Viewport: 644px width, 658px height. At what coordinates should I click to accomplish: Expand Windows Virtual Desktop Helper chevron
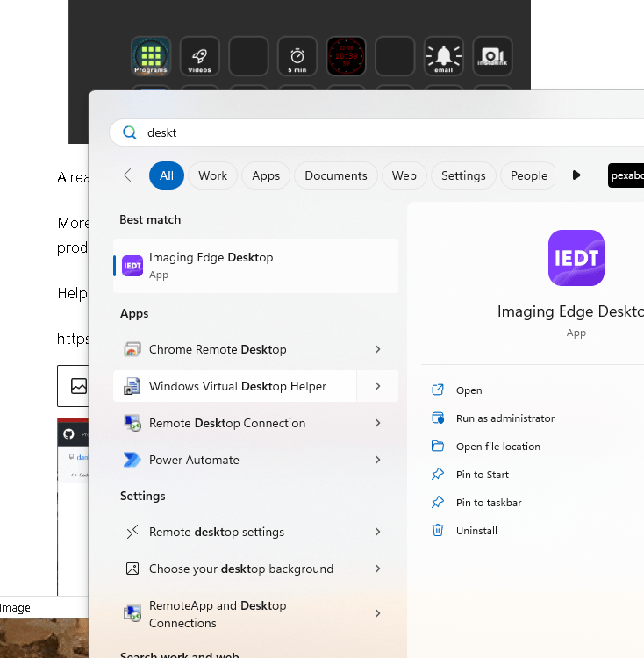click(377, 386)
